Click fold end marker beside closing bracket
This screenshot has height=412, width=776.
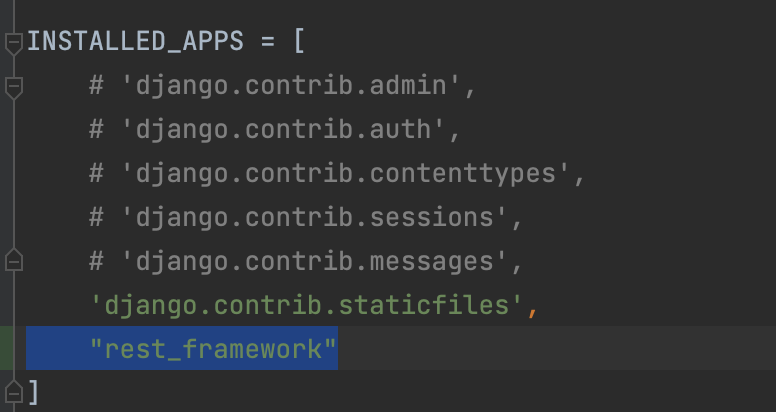(x=14, y=393)
